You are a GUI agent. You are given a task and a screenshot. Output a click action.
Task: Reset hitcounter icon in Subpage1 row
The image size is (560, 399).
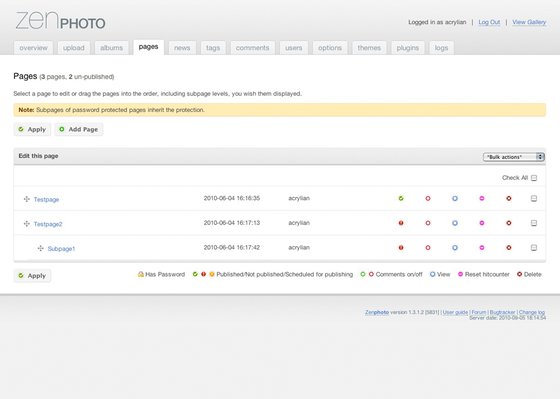click(x=482, y=248)
